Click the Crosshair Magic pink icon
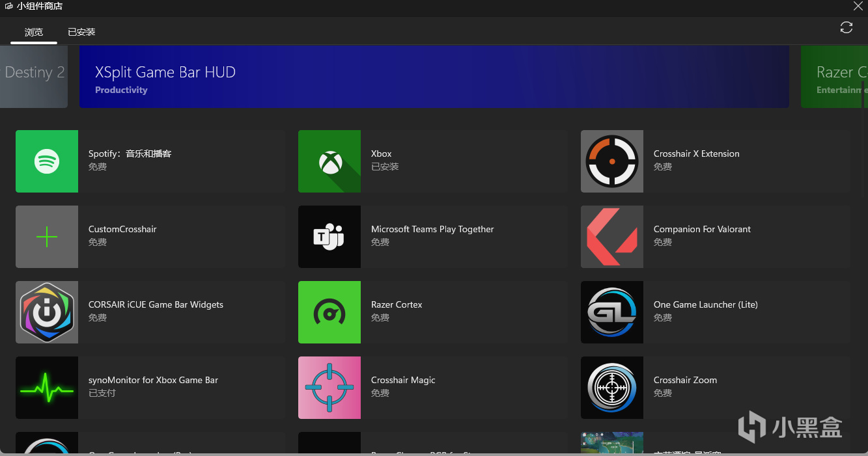Screen dimensions: 868x456 coord(329,388)
